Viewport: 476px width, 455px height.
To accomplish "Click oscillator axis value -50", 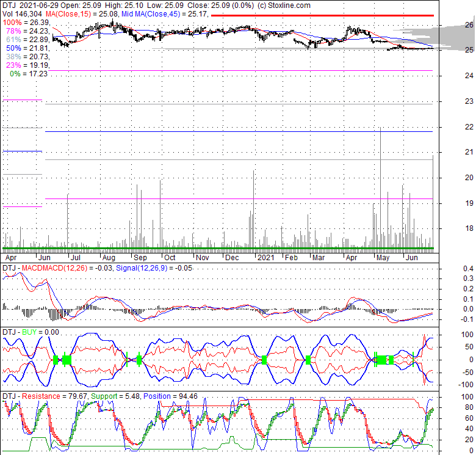I will [467, 373].
